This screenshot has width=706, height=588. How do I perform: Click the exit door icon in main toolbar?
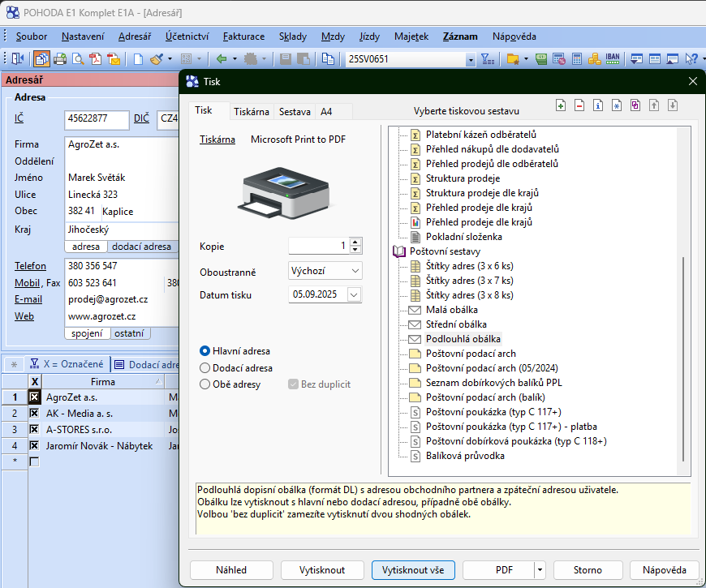[18, 59]
